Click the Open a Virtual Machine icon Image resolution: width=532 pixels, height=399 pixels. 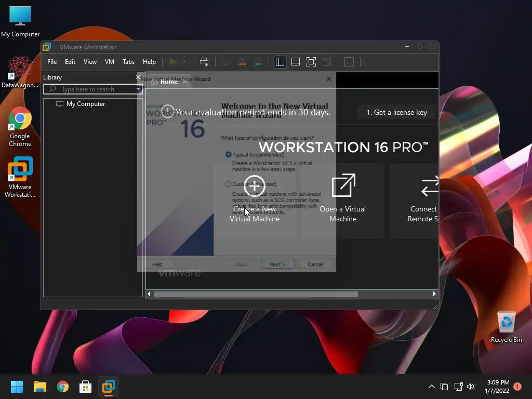click(x=343, y=185)
